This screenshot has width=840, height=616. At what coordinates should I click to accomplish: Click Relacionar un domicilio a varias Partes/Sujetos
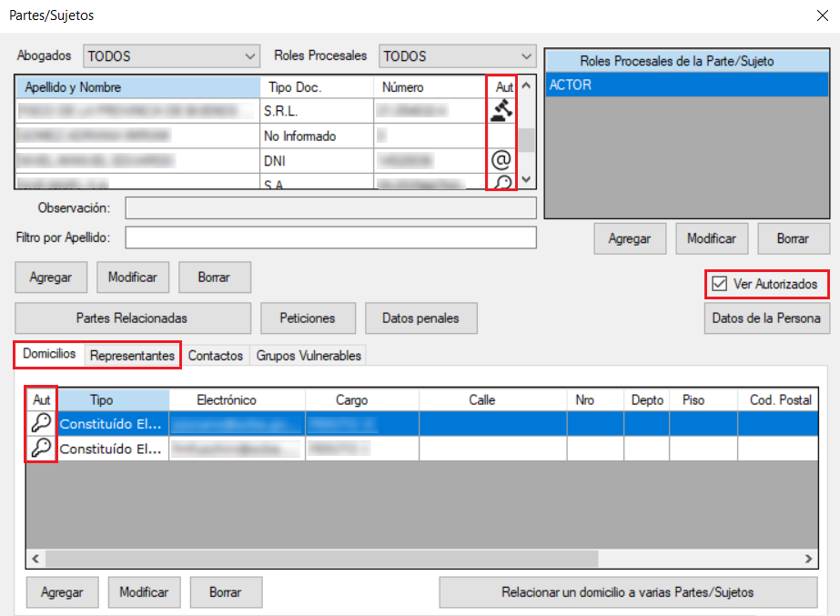point(627,592)
